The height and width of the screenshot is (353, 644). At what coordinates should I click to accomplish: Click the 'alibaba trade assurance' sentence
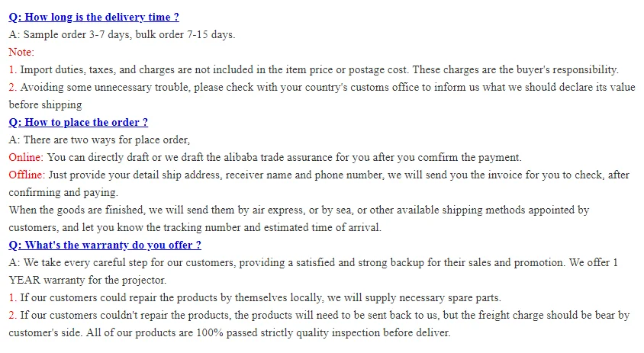point(284,157)
